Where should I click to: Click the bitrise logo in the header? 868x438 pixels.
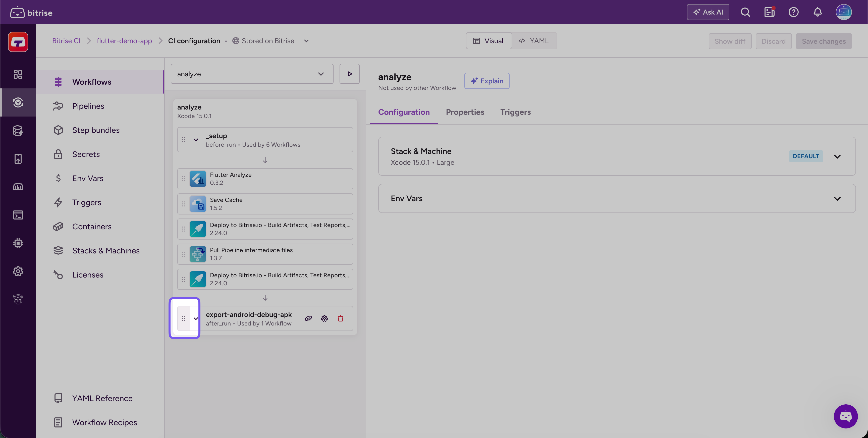point(31,13)
